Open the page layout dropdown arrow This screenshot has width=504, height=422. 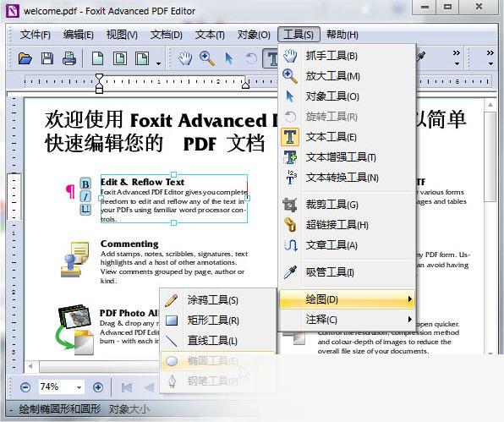click(158, 63)
